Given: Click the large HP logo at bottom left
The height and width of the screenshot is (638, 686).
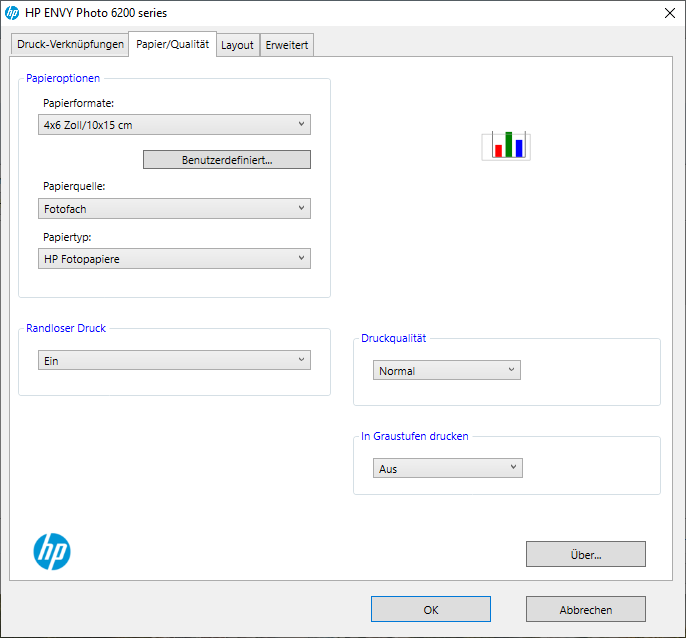Looking at the screenshot, I should pyautogui.click(x=52, y=551).
